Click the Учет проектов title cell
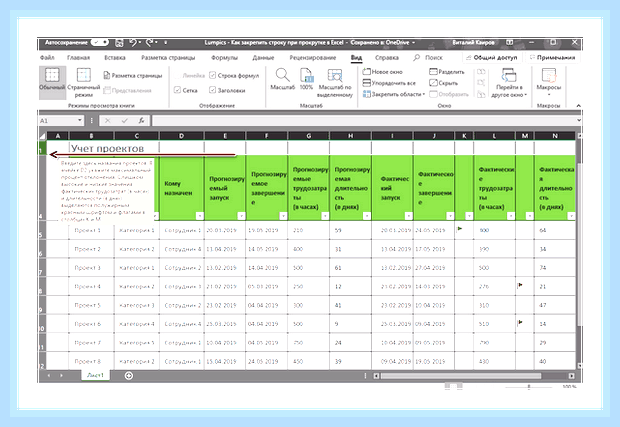This screenshot has height=427, width=620. tap(108, 149)
